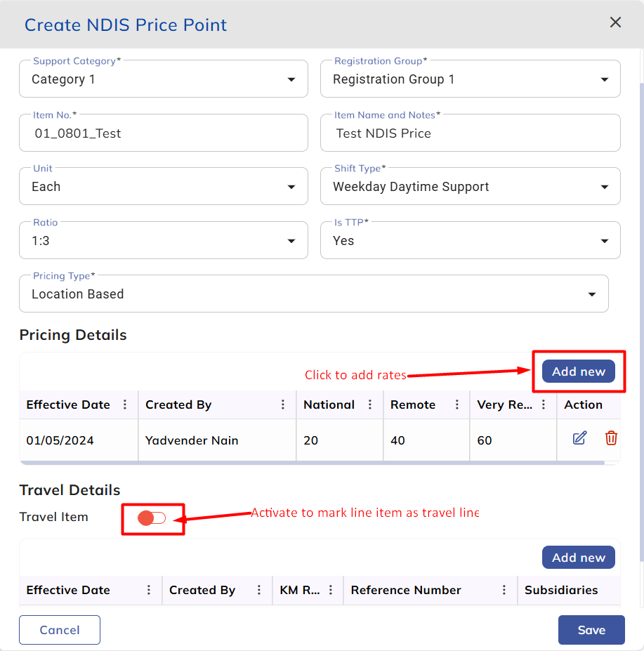
Task: Open the Created By column menu in Pricing Details
Action: point(283,405)
